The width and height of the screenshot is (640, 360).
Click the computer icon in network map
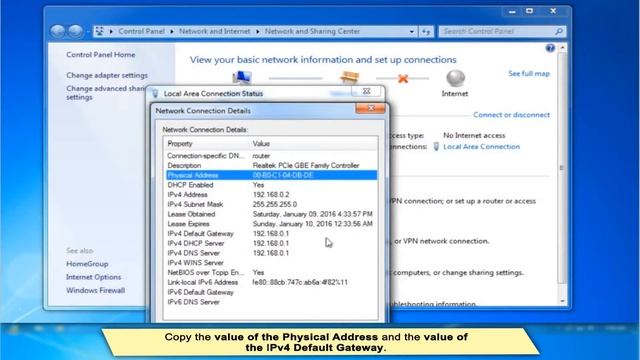242,77
